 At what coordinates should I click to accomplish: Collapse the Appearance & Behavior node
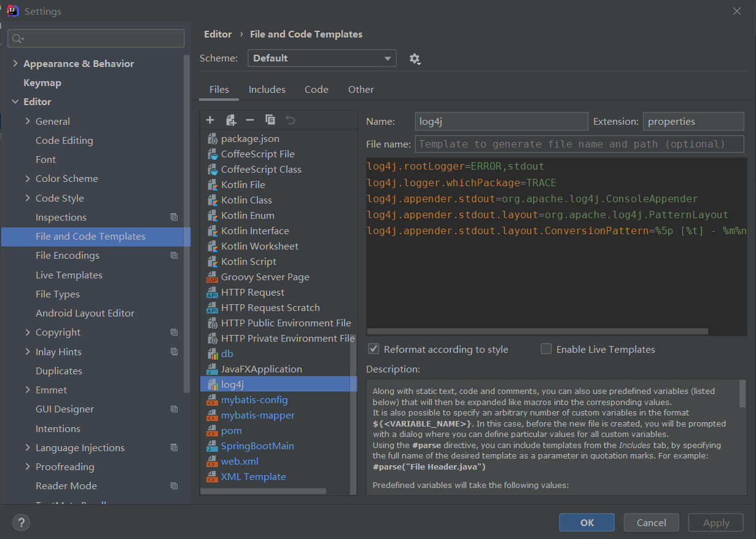click(x=15, y=64)
